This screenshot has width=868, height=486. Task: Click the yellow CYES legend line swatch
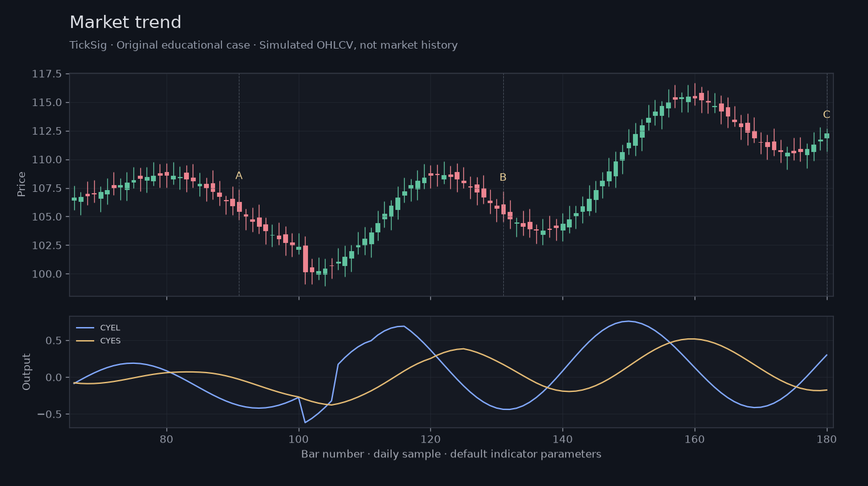[x=85, y=341]
